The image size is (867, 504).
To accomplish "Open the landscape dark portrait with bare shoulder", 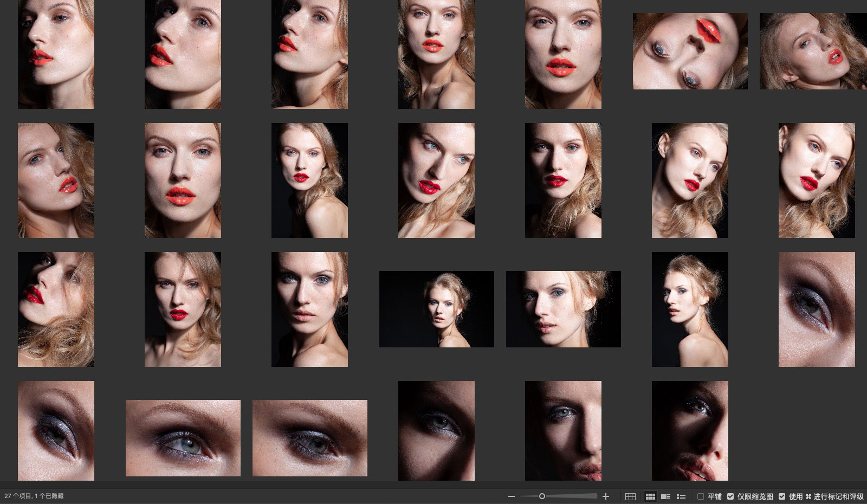I will (x=436, y=309).
